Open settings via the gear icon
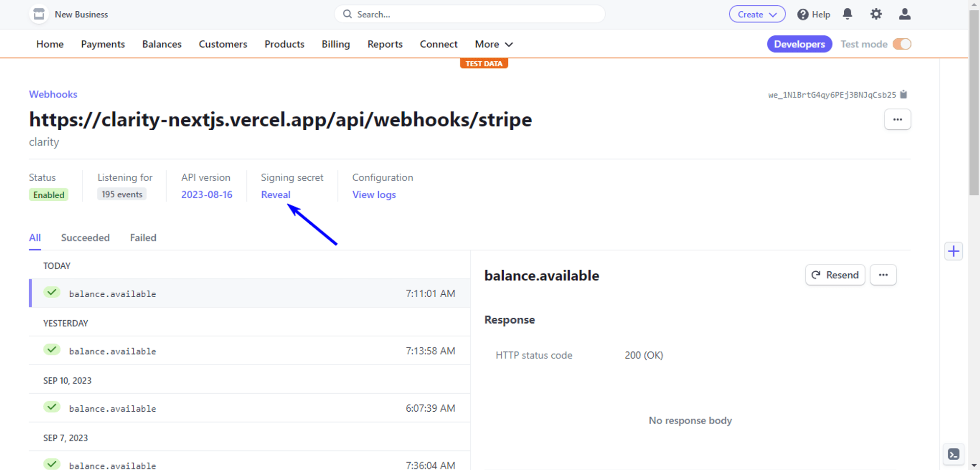The height and width of the screenshot is (470, 980). tap(876, 14)
